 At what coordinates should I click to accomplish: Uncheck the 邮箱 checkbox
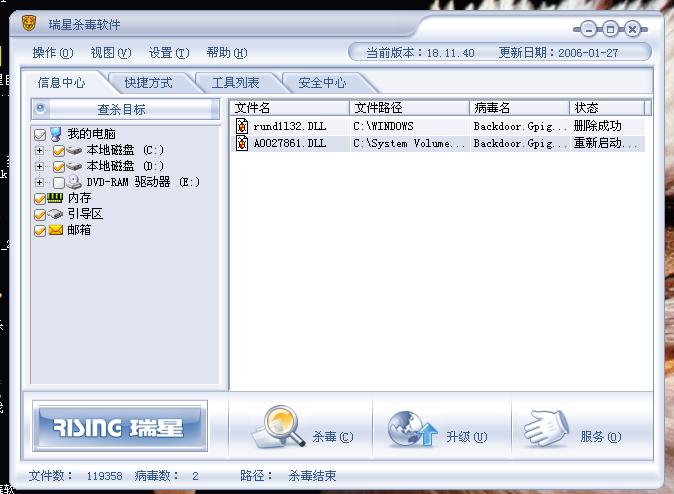[x=40, y=231]
